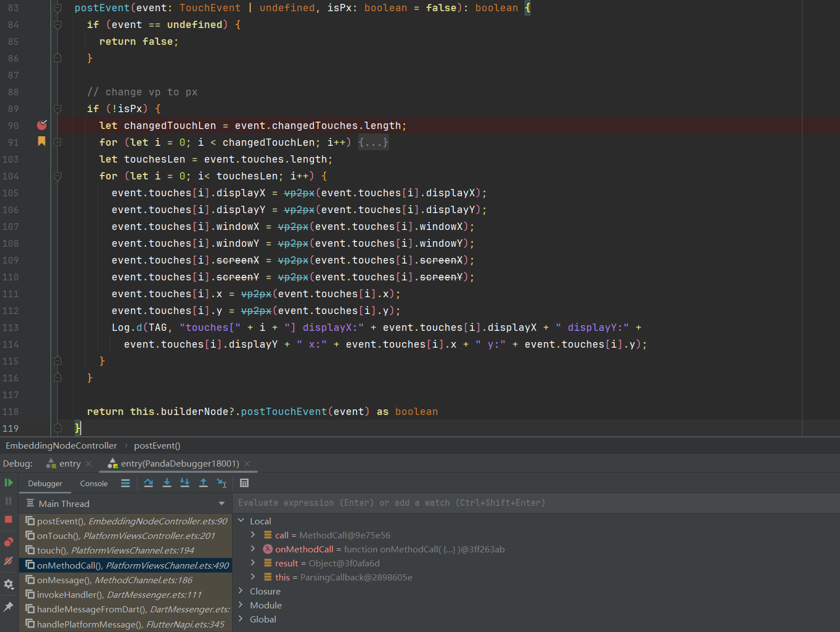
Task: Open View Breakpoints from debug sidebar
Action: click(8, 542)
